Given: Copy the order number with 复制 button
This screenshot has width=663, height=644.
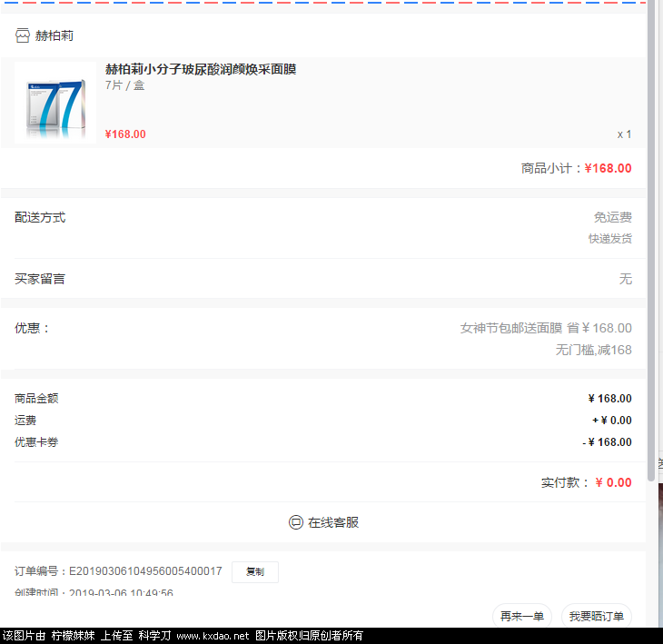Looking at the screenshot, I should point(255,571).
